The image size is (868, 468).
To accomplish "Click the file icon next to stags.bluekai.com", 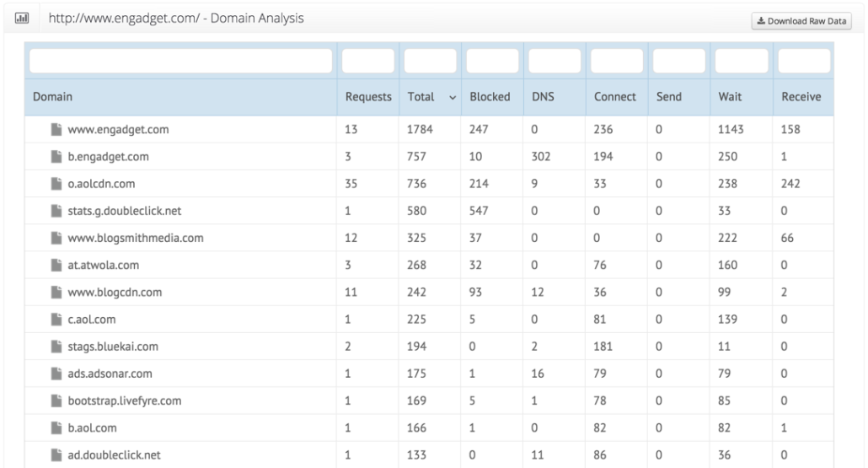I will pyautogui.click(x=56, y=347).
